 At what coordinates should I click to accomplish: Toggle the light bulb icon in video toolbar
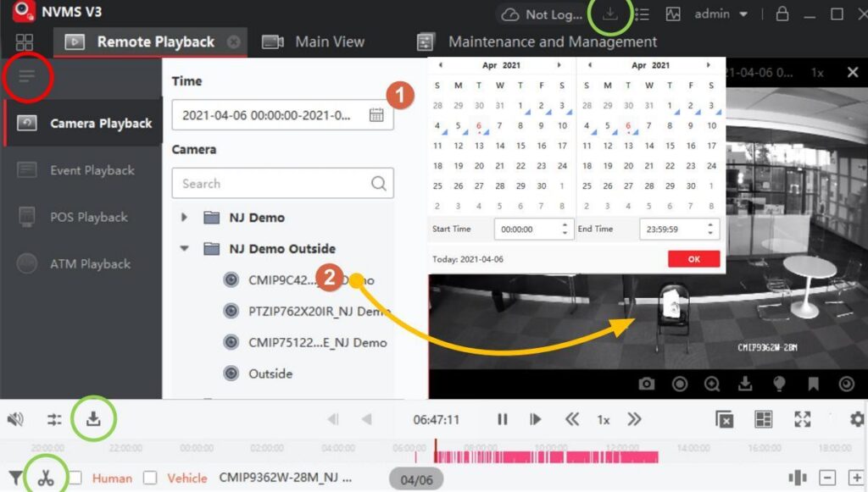tap(779, 384)
